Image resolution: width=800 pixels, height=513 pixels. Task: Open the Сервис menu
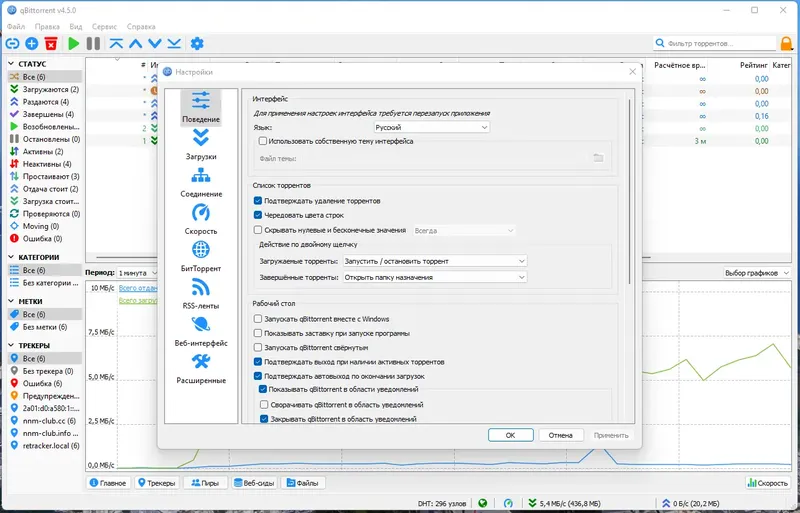[104, 27]
